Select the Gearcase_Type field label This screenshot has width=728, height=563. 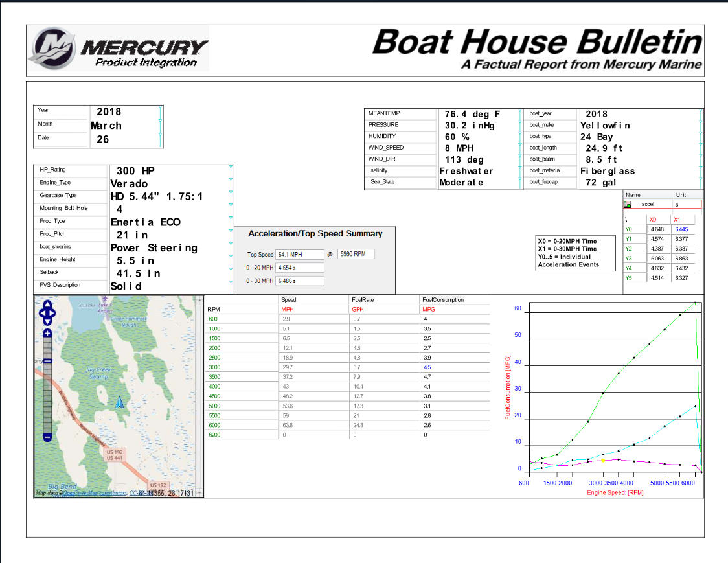coord(58,196)
